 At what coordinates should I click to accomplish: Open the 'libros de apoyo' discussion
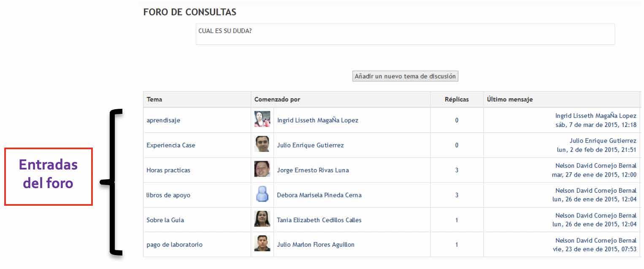tap(168, 195)
